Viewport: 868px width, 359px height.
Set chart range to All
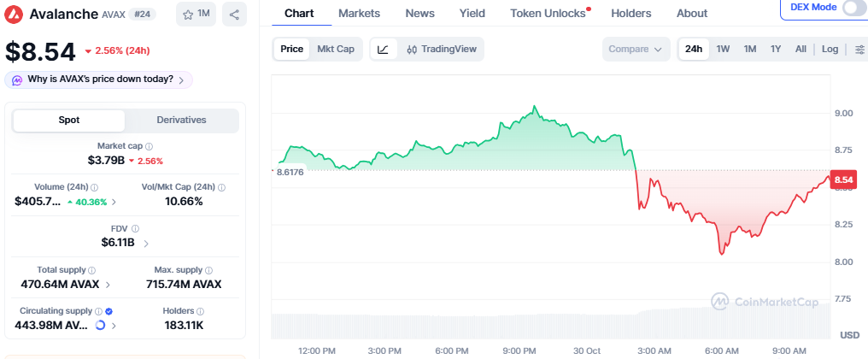(x=801, y=49)
